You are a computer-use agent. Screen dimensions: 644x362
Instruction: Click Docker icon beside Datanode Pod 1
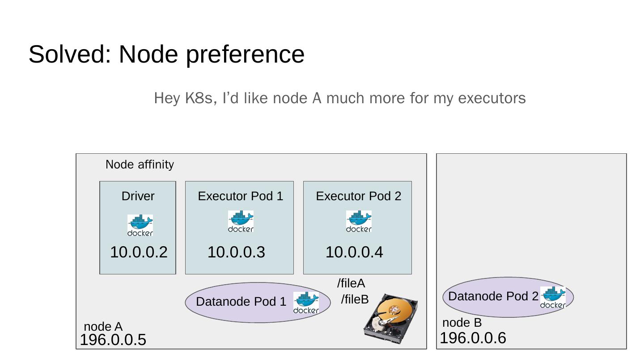(x=306, y=303)
